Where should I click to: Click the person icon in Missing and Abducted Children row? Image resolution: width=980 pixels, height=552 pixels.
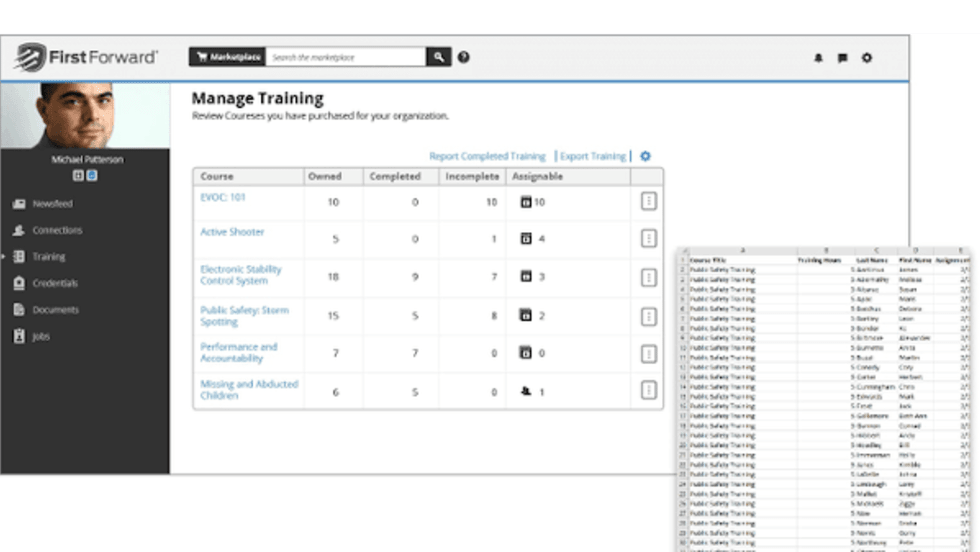coord(526,392)
